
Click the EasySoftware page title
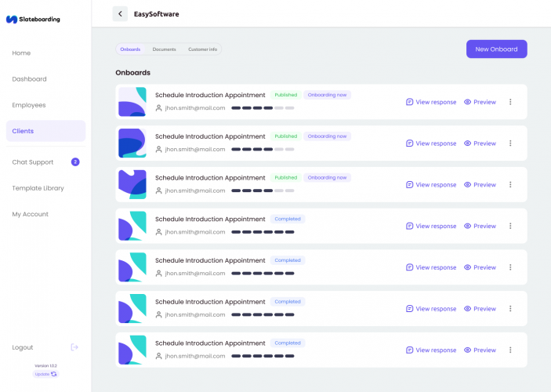coord(157,14)
